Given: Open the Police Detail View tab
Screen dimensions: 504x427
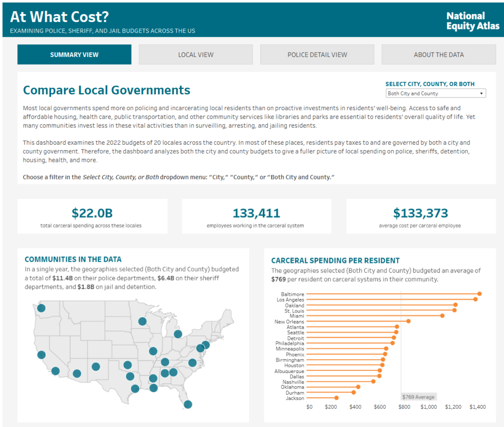Looking at the screenshot, I should (x=317, y=55).
